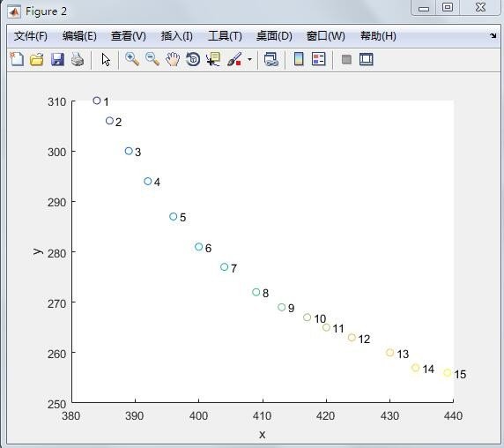Screen dimensions: 504x448
Task: Insert a colorbar using the toolbar icon
Action: [x=299, y=59]
